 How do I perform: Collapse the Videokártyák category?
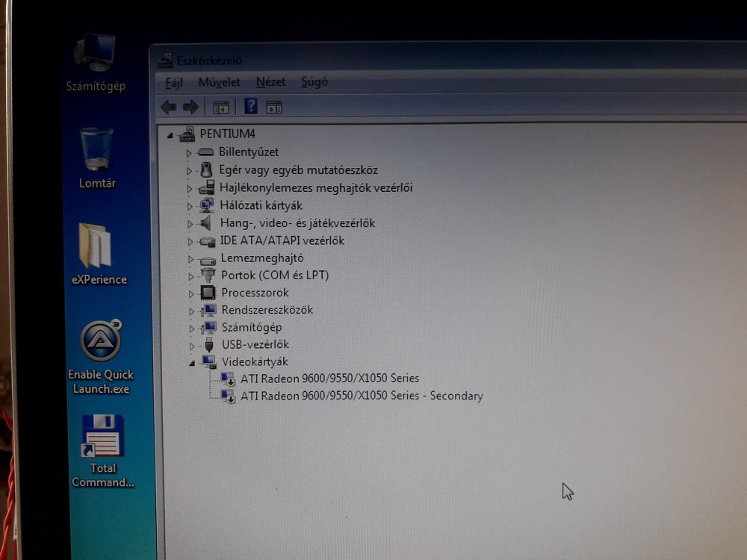tap(192, 364)
